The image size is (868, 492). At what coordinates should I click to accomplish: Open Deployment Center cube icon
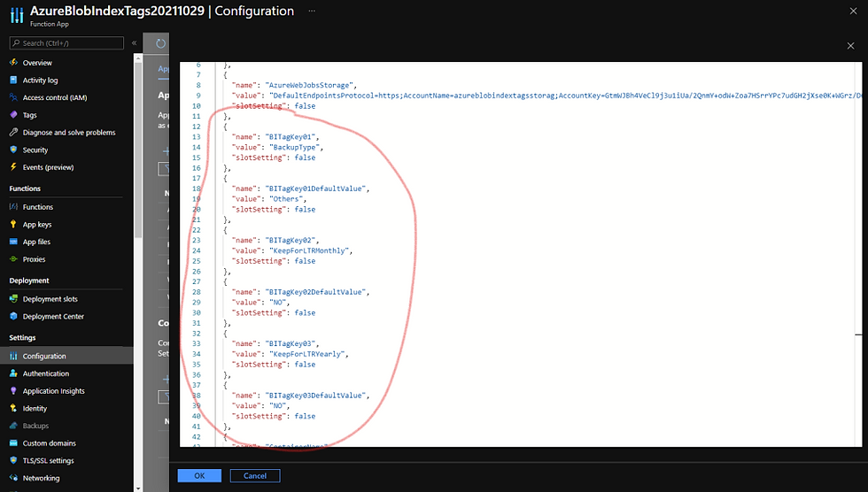pyautogui.click(x=13, y=316)
